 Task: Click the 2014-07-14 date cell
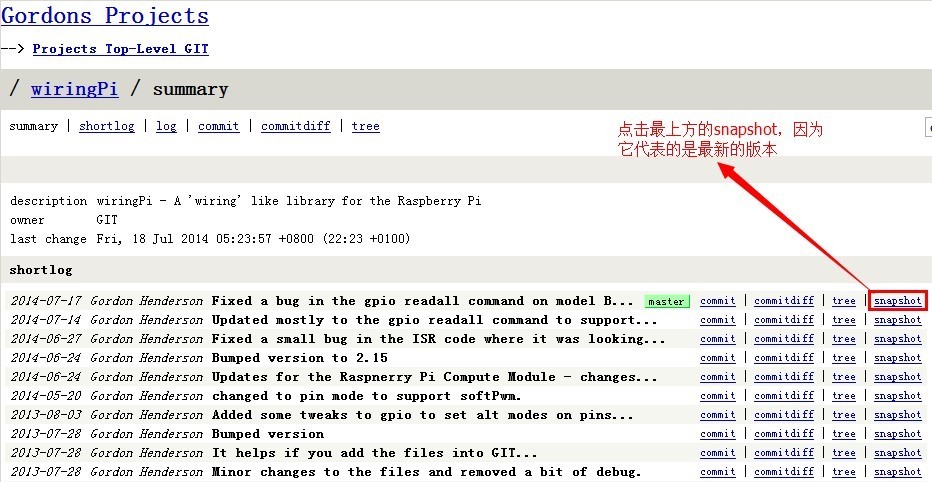pyautogui.click(x=46, y=320)
